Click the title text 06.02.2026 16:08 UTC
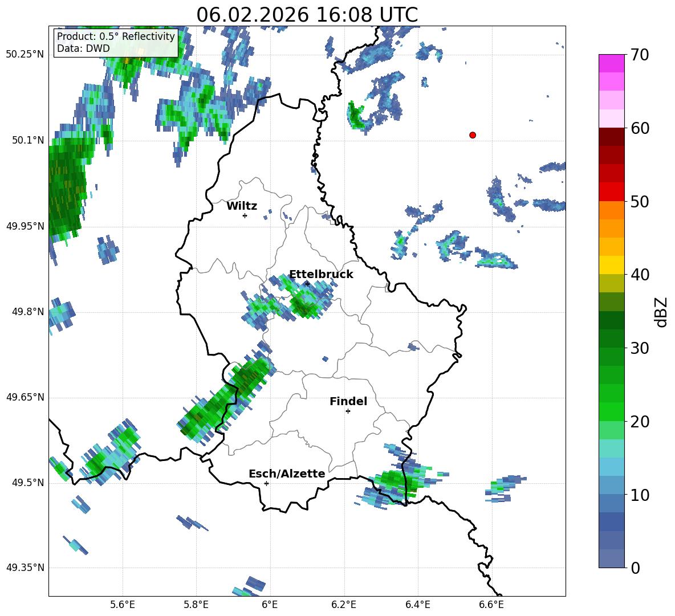 (307, 15)
